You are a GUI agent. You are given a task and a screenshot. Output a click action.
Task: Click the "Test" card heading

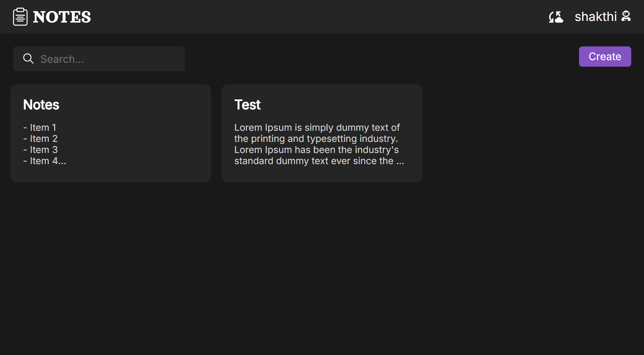(247, 105)
